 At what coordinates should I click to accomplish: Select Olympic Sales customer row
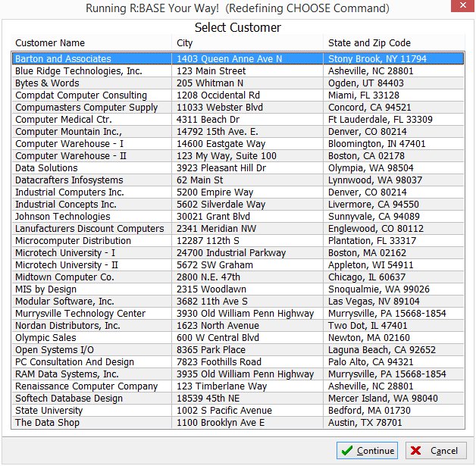tap(45, 338)
